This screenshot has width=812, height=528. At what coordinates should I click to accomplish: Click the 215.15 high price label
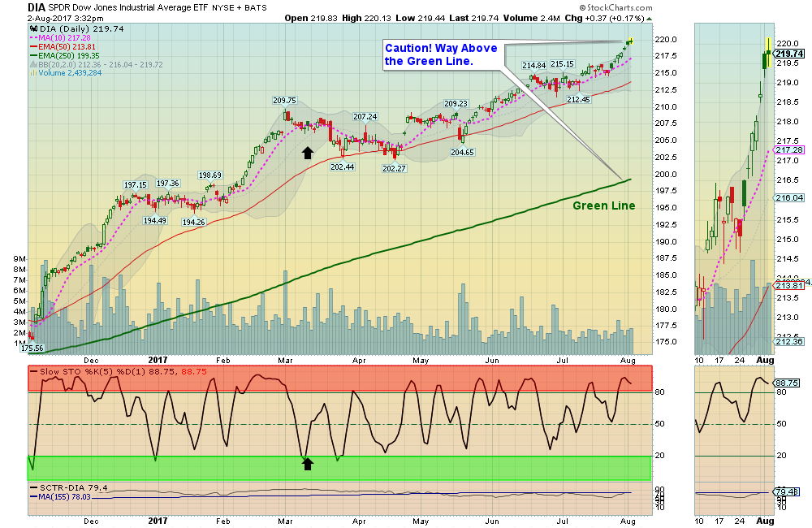pos(563,63)
